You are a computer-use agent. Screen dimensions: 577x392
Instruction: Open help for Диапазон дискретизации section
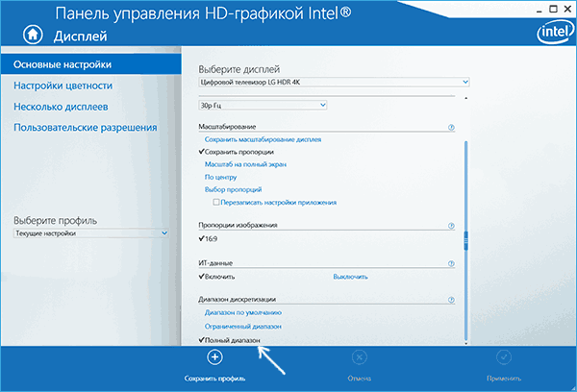(x=451, y=300)
